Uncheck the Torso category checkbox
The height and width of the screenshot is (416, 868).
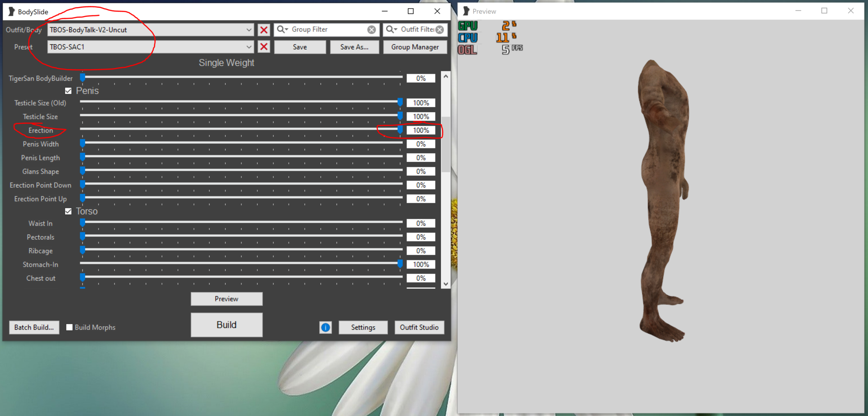coord(68,211)
